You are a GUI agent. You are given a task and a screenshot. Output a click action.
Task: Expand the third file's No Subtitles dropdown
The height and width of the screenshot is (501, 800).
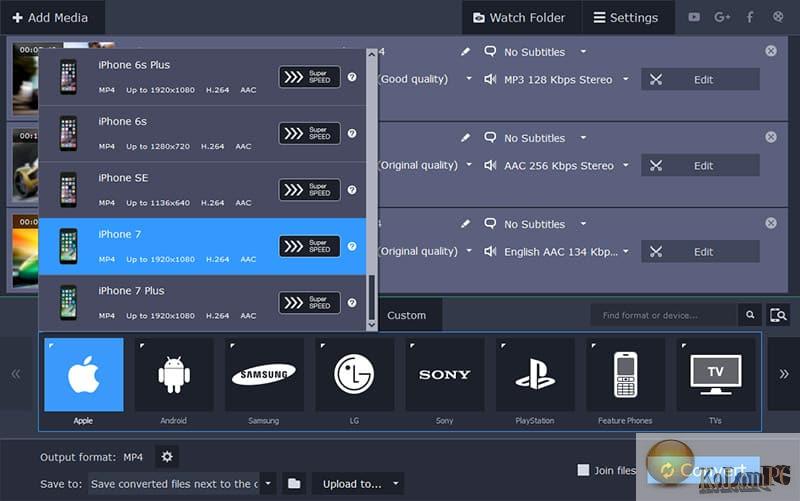(x=583, y=223)
